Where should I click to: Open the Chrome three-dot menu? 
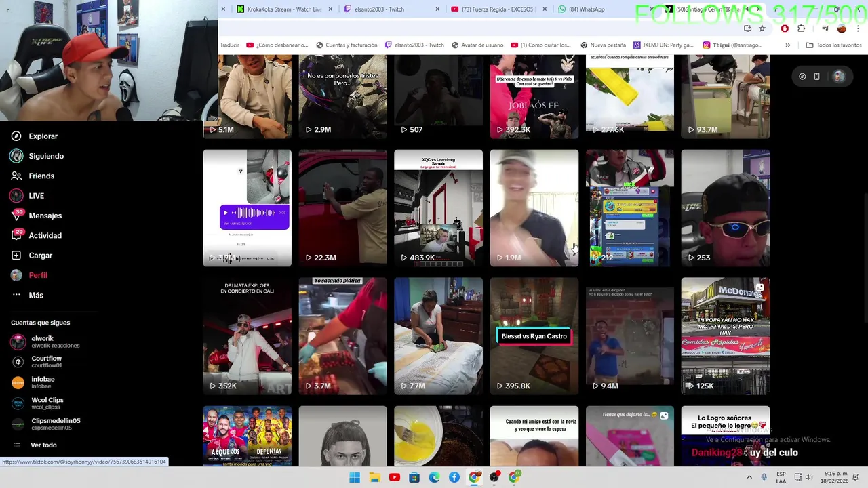click(x=858, y=28)
